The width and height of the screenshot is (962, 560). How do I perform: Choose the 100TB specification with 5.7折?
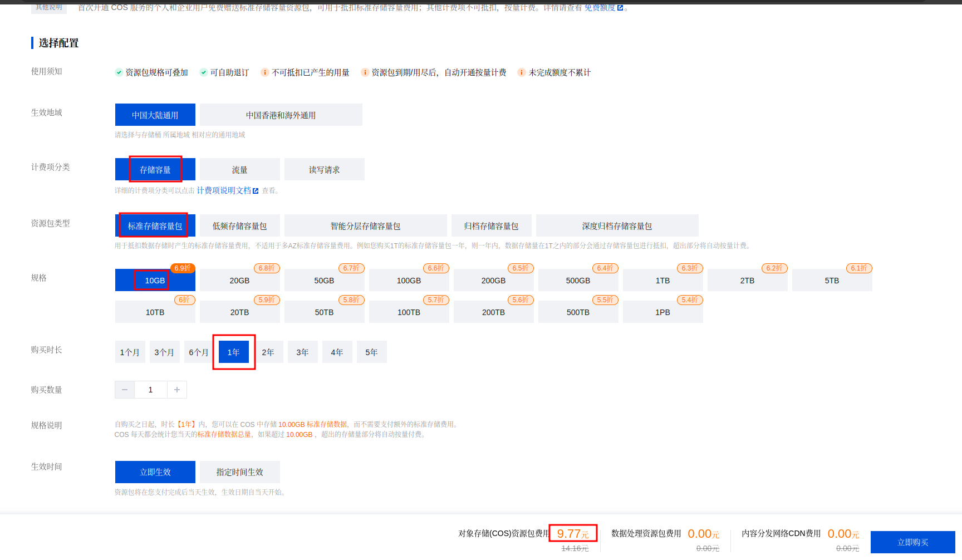(409, 312)
